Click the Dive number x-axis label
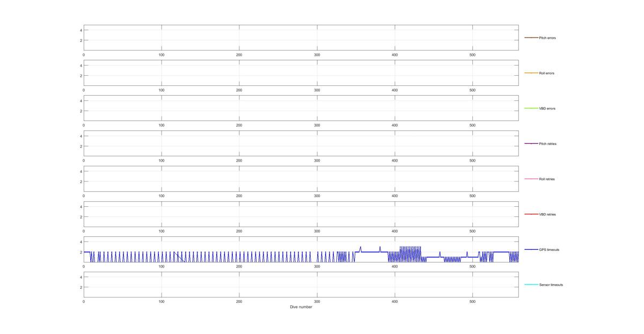 click(301, 307)
